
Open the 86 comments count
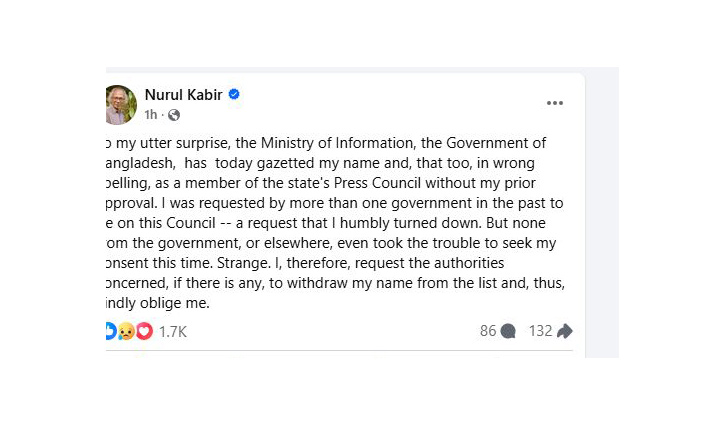(x=488, y=331)
